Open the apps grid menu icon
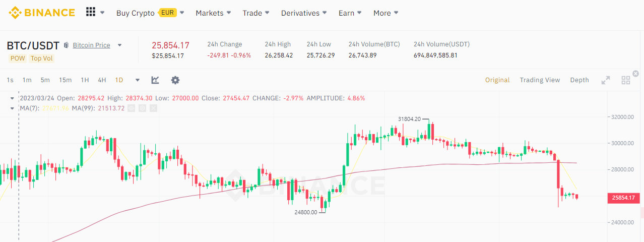 91,12
